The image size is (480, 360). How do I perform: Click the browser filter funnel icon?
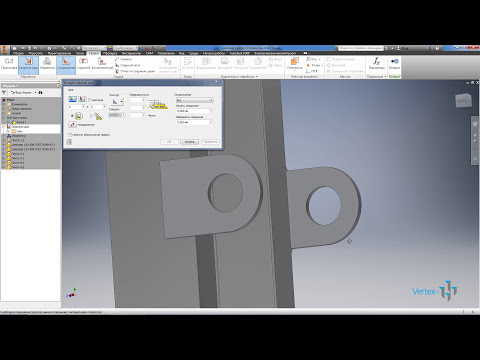pos(4,92)
